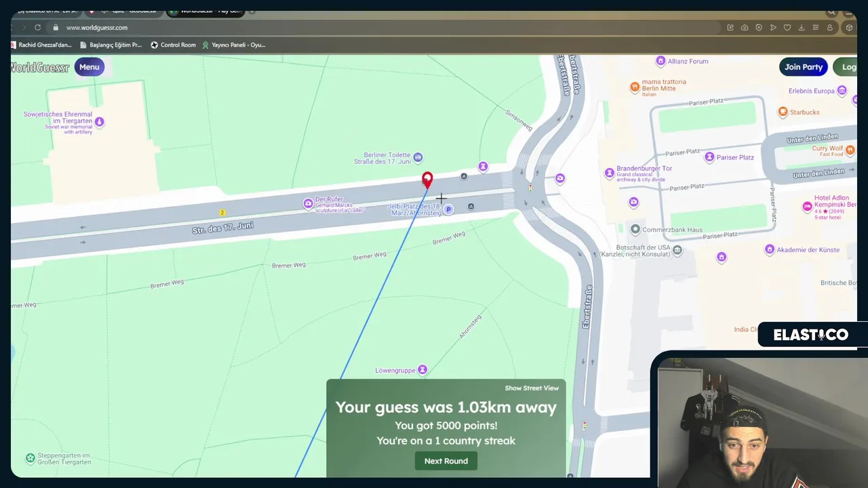Click the edit page icon in address bar
The height and width of the screenshot is (488, 868).
730,28
